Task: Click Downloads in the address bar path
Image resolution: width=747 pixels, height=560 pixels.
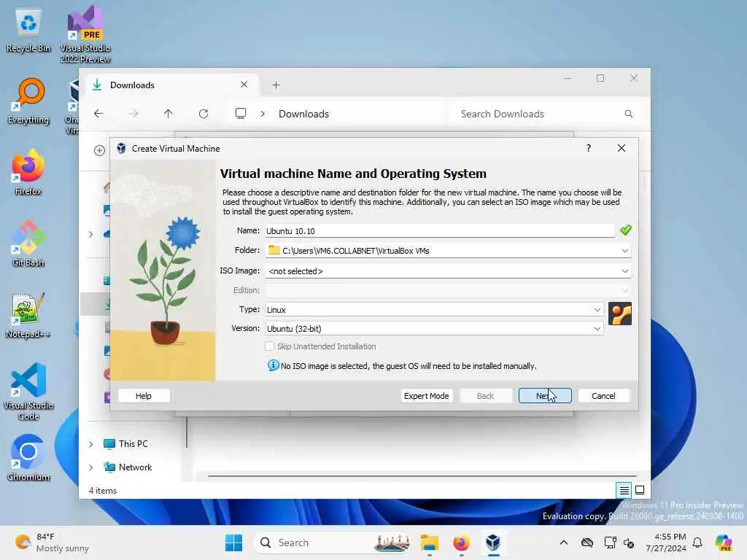Action: [x=303, y=114]
